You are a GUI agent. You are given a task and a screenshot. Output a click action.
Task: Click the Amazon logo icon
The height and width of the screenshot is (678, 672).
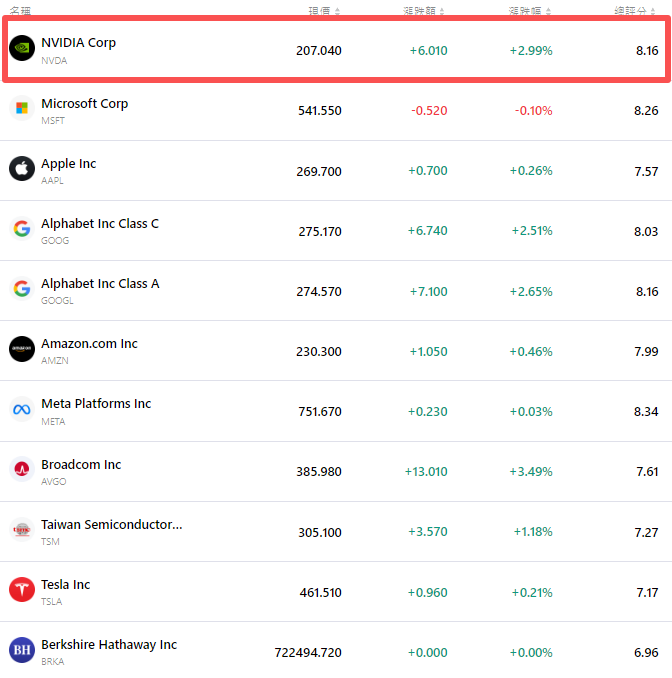pyautogui.click(x=22, y=348)
